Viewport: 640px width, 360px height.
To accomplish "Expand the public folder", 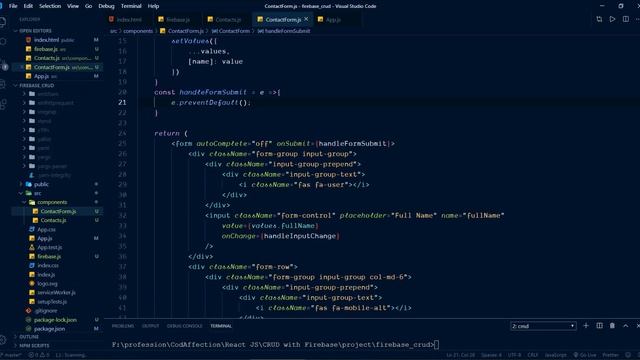I will [57, 184].
